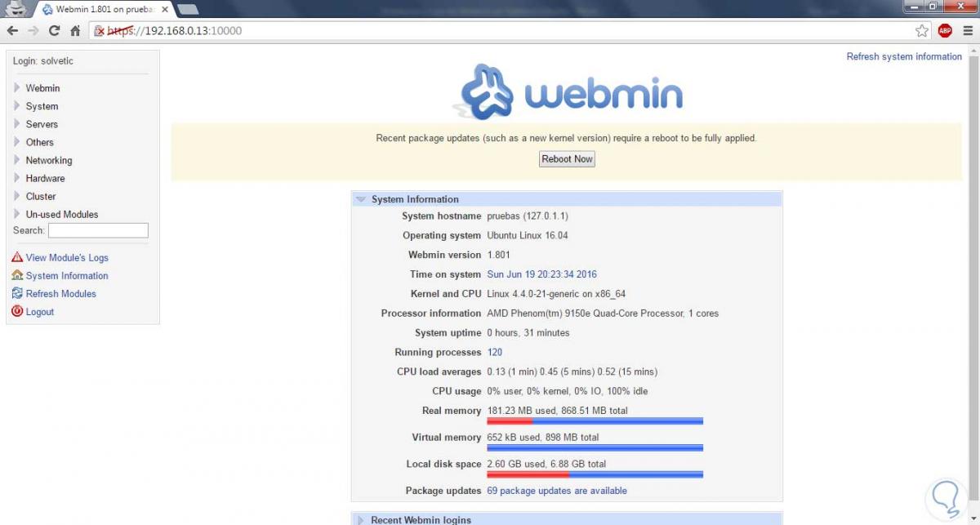The width and height of the screenshot is (980, 525).
Task: Click the Logout link
Action: (x=40, y=311)
